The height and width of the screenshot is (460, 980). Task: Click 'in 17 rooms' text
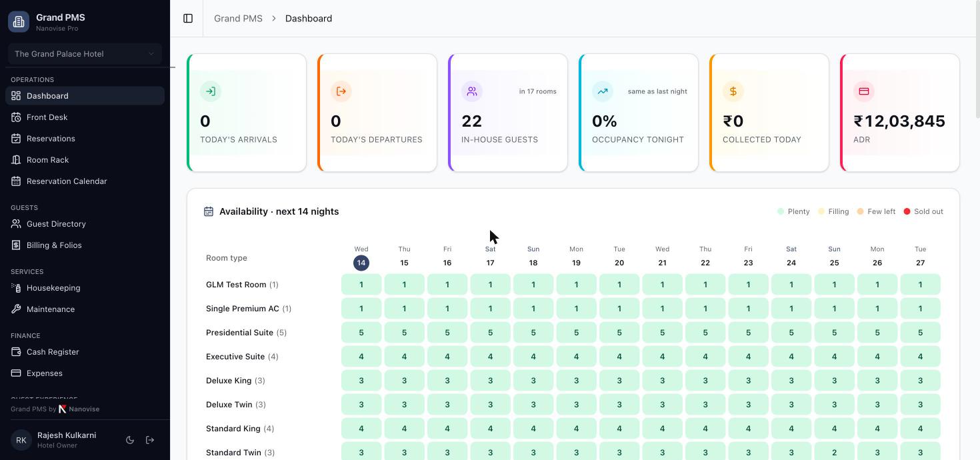pos(537,91)
